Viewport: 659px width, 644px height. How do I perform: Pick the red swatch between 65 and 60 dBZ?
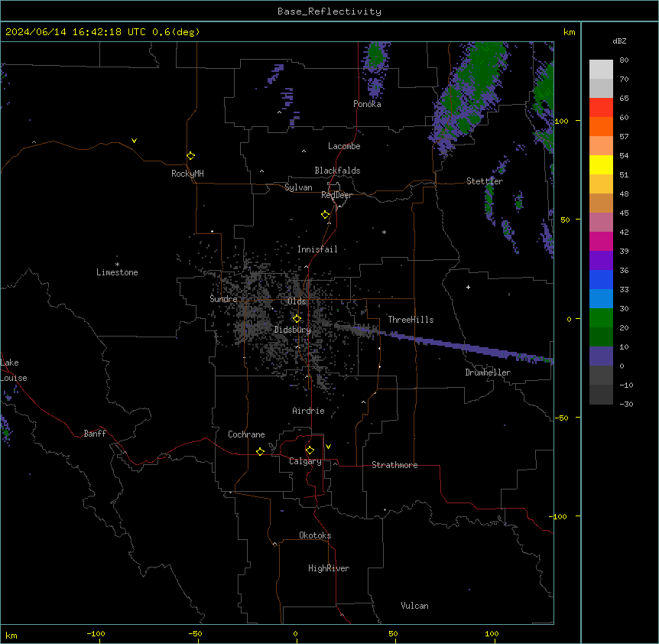[x=601, y=108]
